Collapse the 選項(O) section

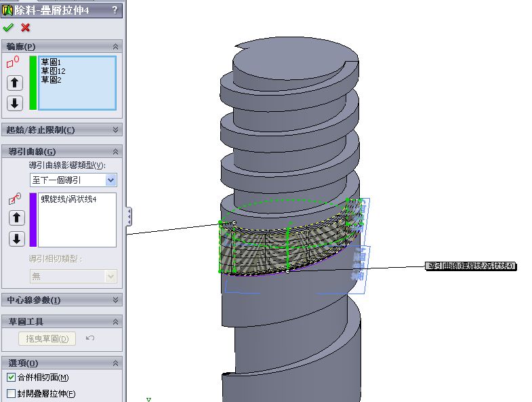[115, 363]
